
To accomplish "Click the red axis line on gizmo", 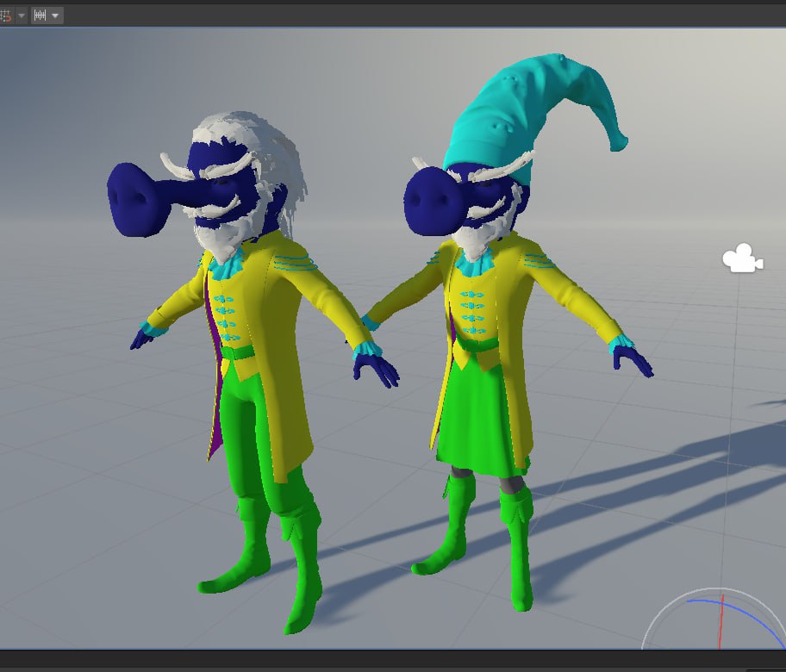I will (x=721, y=621).
